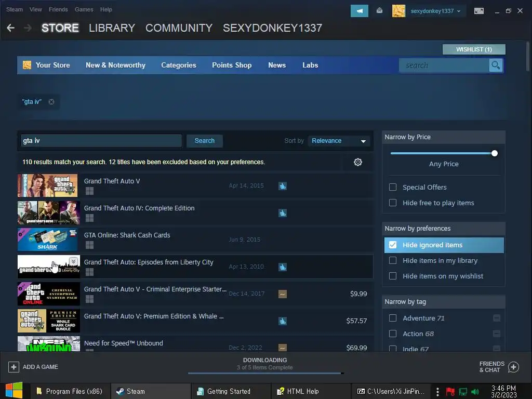Open Grand Theft Auto IV: Complete Edition result
Screen dimensions: 532x399
coord(195,212)
